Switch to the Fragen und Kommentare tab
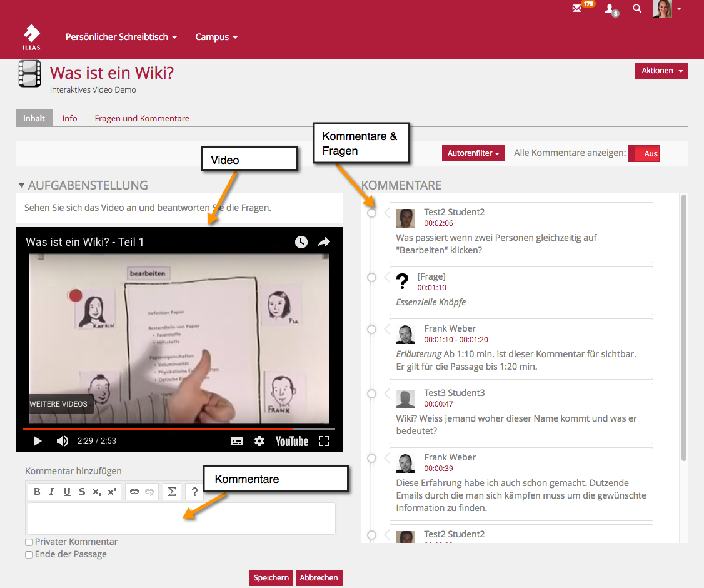This screenshot has height=588, width=704. [x=142, y=118]
